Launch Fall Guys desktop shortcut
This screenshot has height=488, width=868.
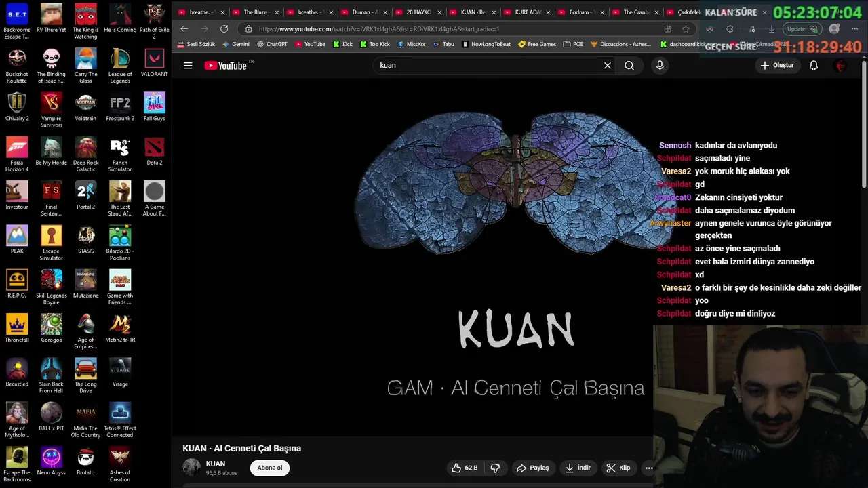point(155,106)
